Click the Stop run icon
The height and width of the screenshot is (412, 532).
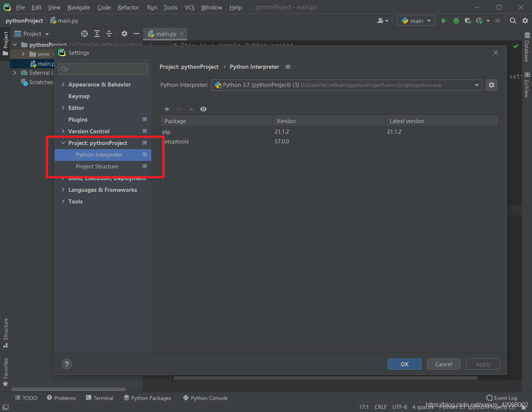[x=498, y=21]
